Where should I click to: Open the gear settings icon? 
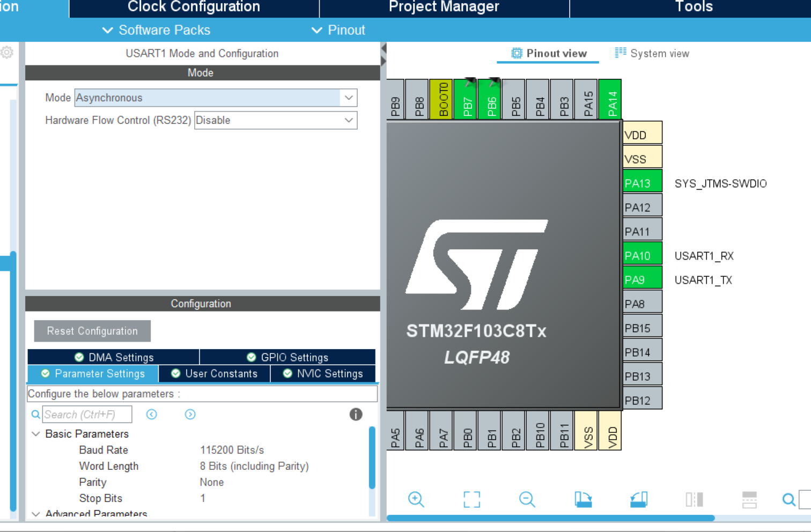coord(7,53)
